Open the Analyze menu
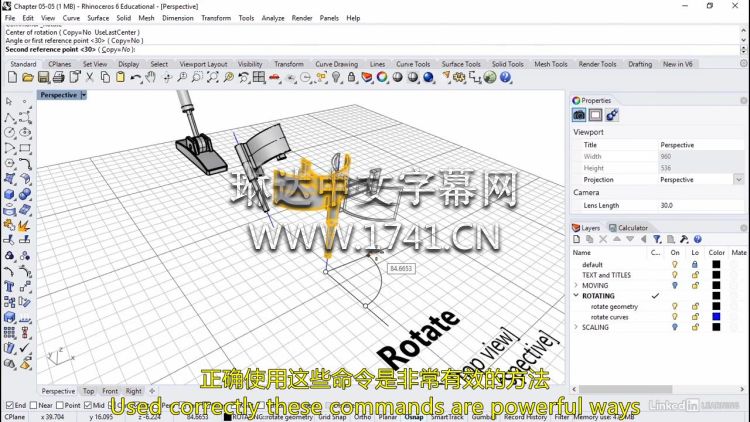Image resolution: width=750 pixels, height=422 pixels. click(x=273, y=18)
